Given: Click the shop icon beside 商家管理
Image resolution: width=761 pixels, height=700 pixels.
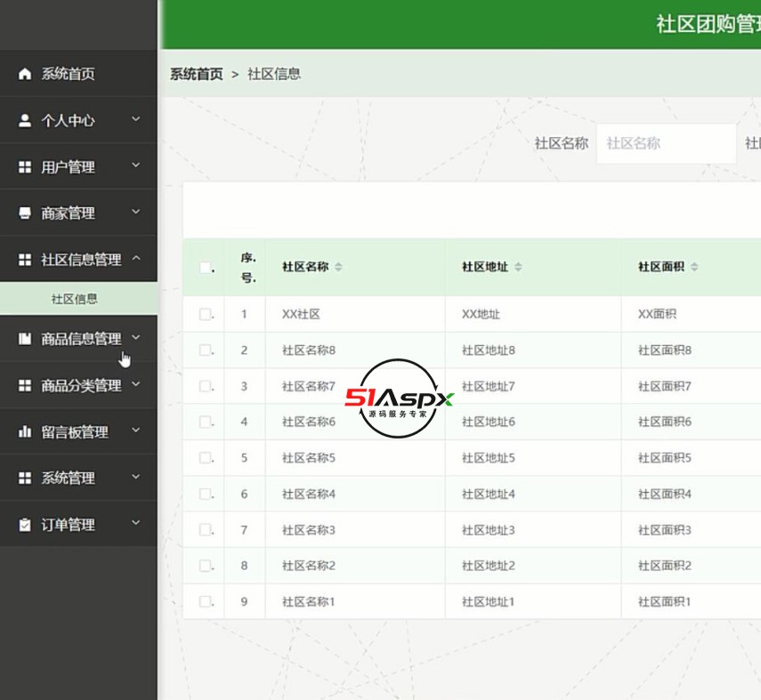Looking at the screenshot, I should coord(25,213).
